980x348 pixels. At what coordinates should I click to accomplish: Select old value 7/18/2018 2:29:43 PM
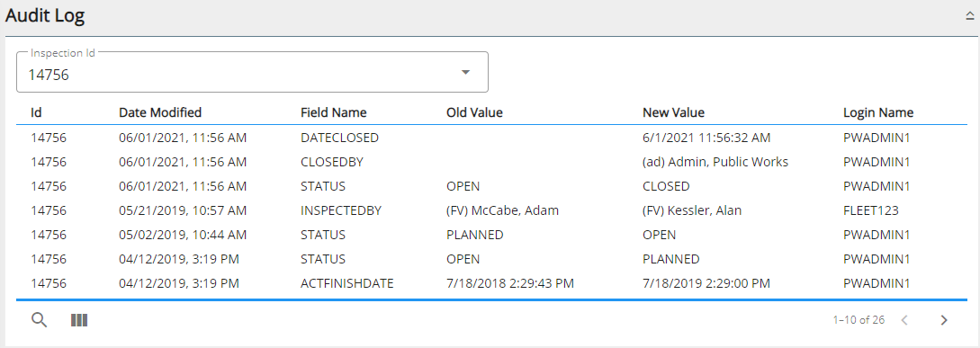(510, 283)
